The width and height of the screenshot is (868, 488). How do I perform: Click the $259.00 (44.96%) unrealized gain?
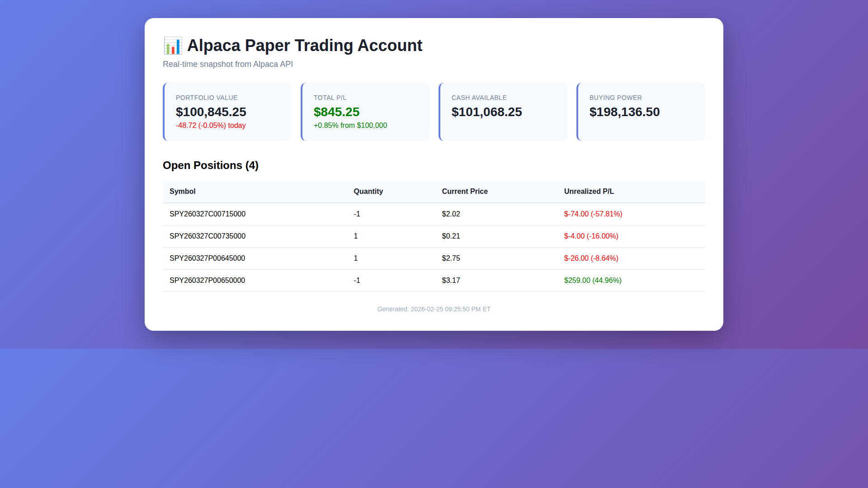click(593, 281)
